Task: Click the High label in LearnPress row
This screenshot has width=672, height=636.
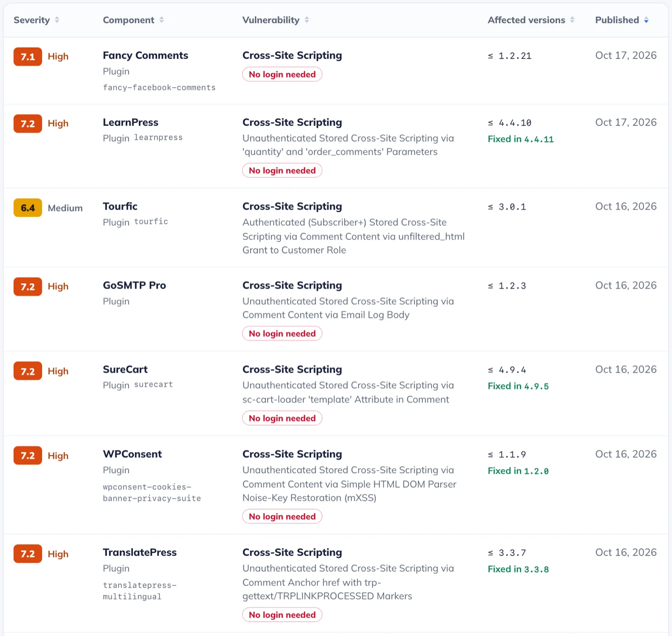Action: click(x=58, y=123)
